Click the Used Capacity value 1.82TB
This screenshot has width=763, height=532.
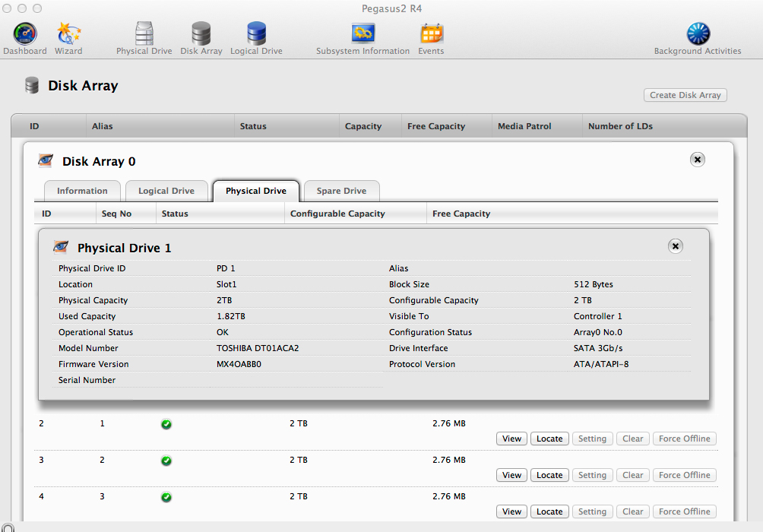click(231, 316)
